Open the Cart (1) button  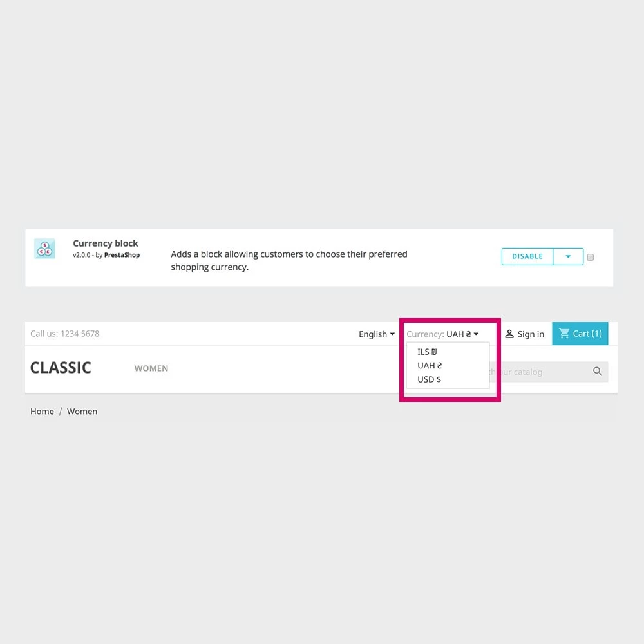point(580,334)
